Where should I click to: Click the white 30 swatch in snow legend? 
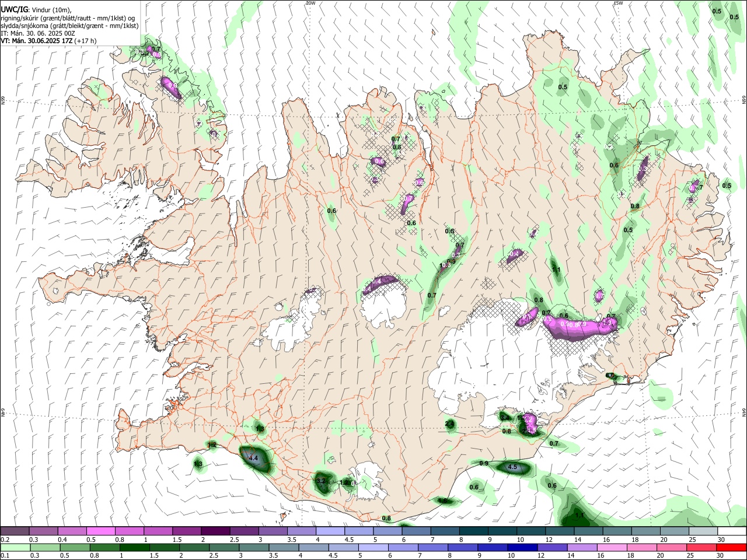(732, 531)
